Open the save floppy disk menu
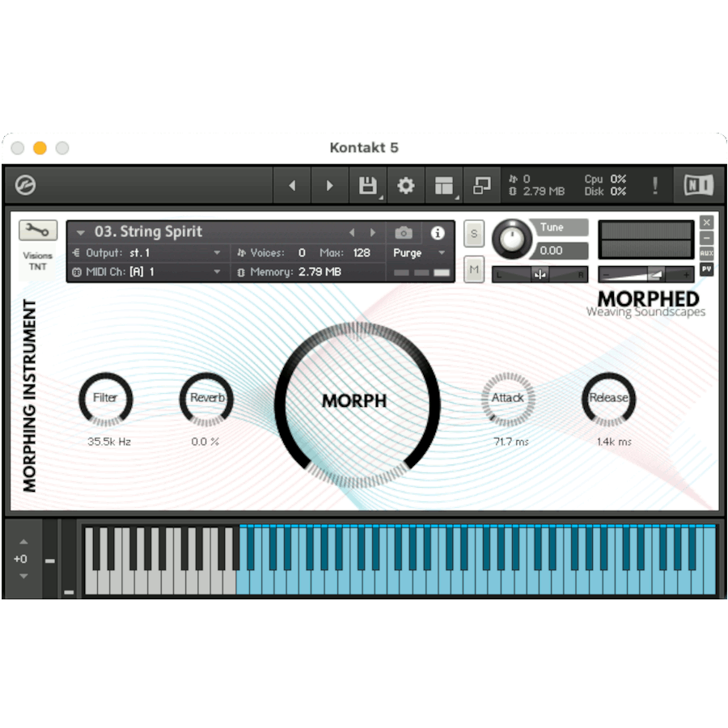This screenshot has width=728, height=728. 368,186
